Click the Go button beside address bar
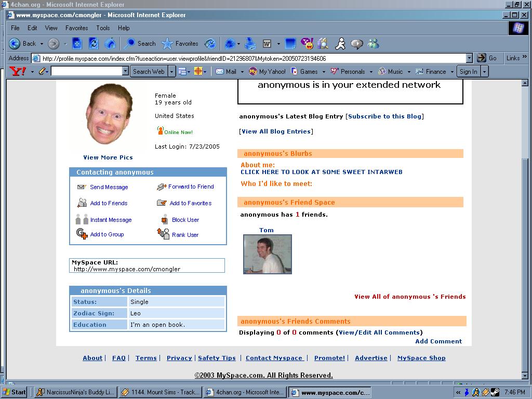This screenshot has width=532, height=399. [487, 58]
